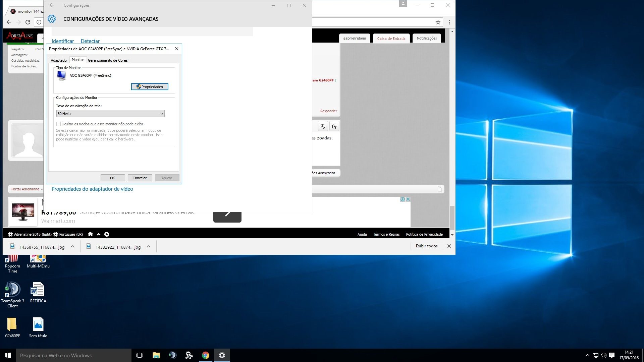Image resolution: width=644 pixels, height=362 pixels.
Task: Select the G2460PF folder on desktop
Action: click(12, 327)
